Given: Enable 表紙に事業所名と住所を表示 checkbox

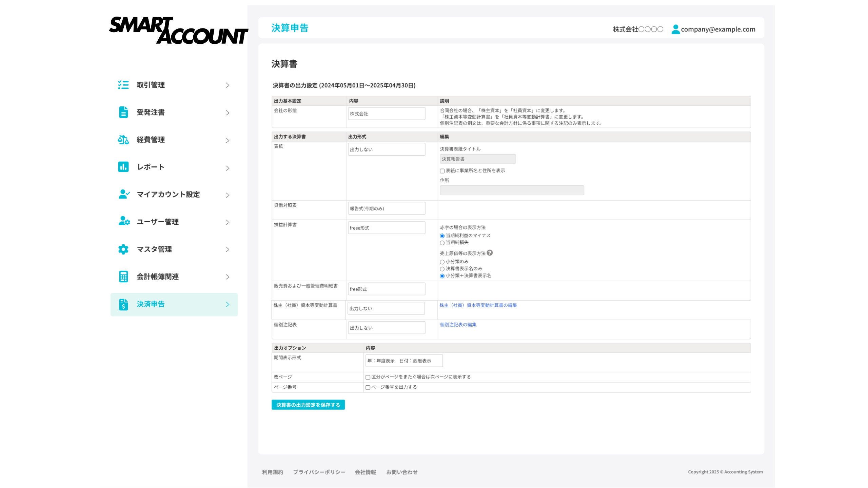Looking at the screenshot, I should click(442, 171).
